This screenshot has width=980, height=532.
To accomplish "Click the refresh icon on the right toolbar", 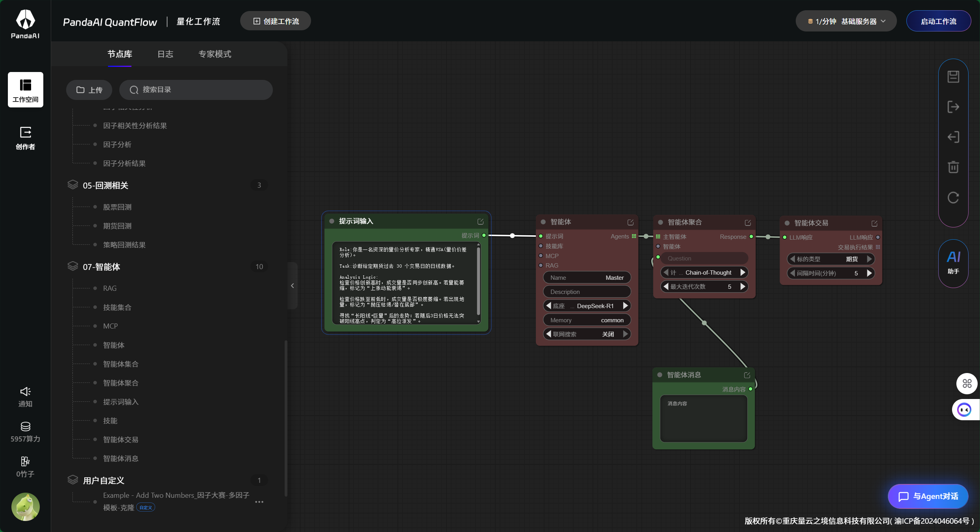I will [x=953, y=197].
